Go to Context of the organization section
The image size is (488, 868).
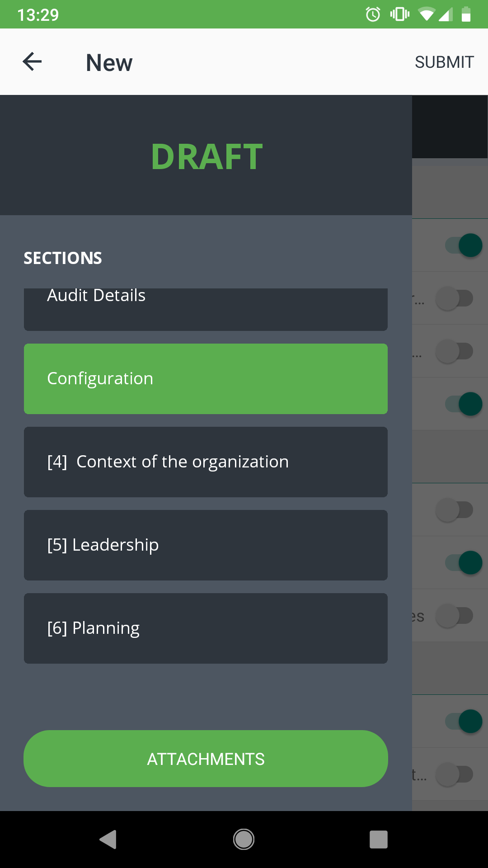(x=206, y=462)
